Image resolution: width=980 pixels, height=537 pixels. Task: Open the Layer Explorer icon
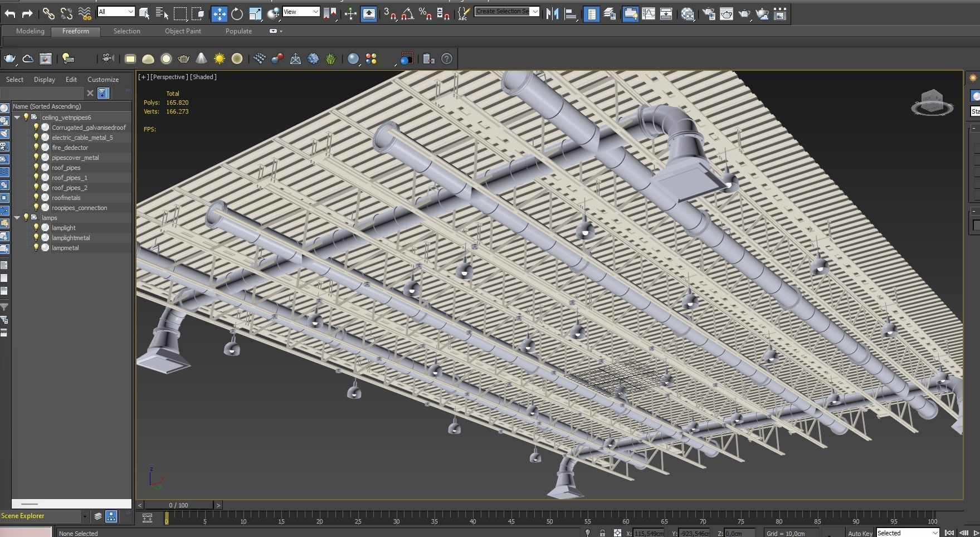coord(610,13)
